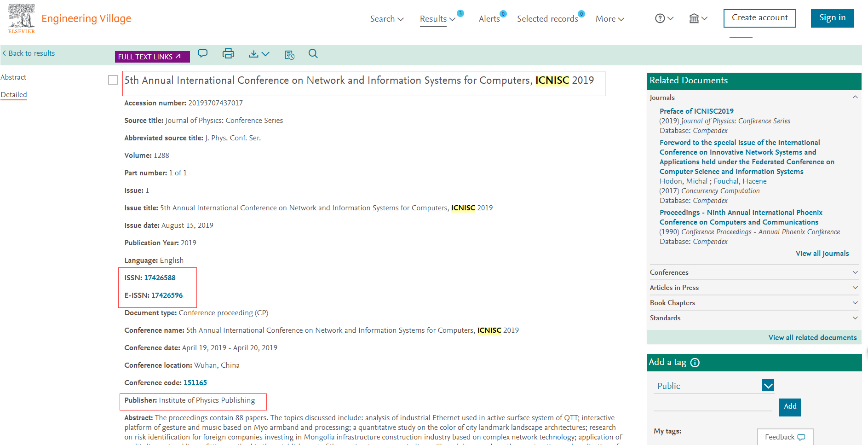Select the record checkbox beside the title
This screenshot has height=445, width=868.
[x=113, y=80]
